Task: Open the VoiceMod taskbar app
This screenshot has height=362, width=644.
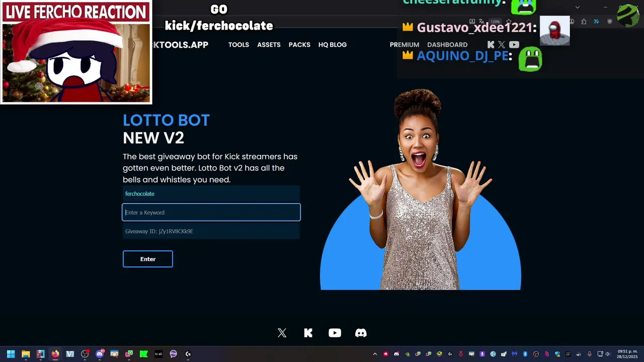Action: tap(70, 354)
